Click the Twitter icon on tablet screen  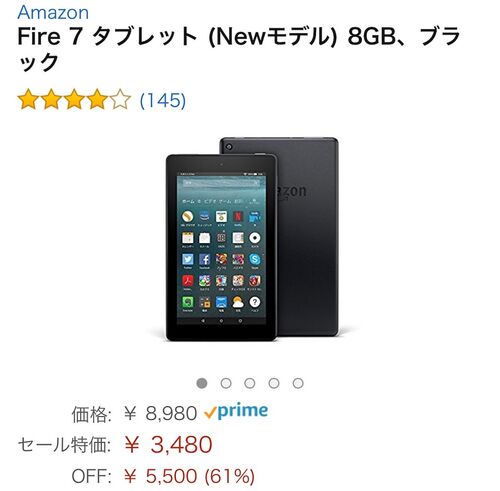coord(188,259)
